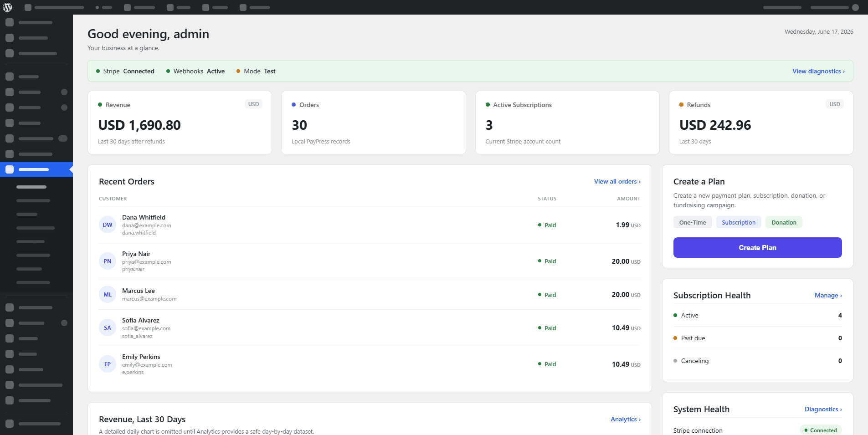Click Dana Whitfield's DW avatar

pos(108,225)
